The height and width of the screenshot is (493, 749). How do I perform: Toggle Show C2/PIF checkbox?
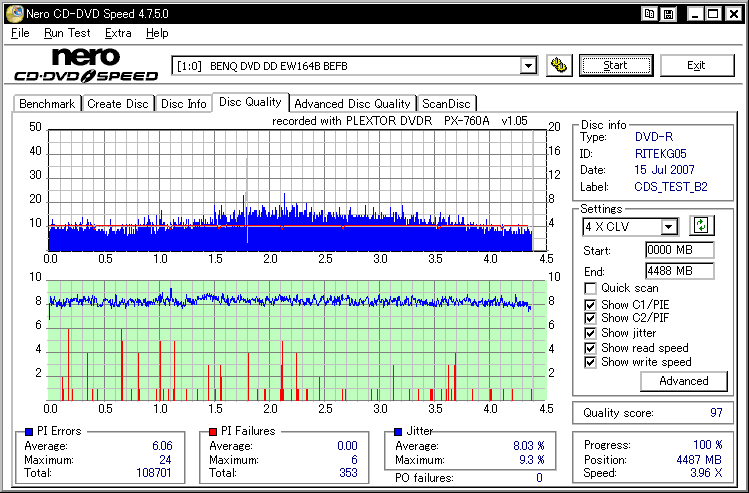[590, 318]
